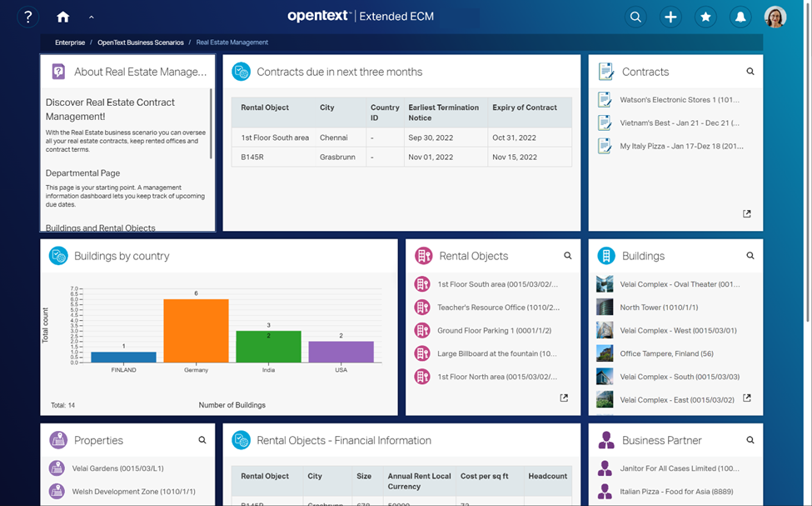Search within the Properties widget

(202, 440)
